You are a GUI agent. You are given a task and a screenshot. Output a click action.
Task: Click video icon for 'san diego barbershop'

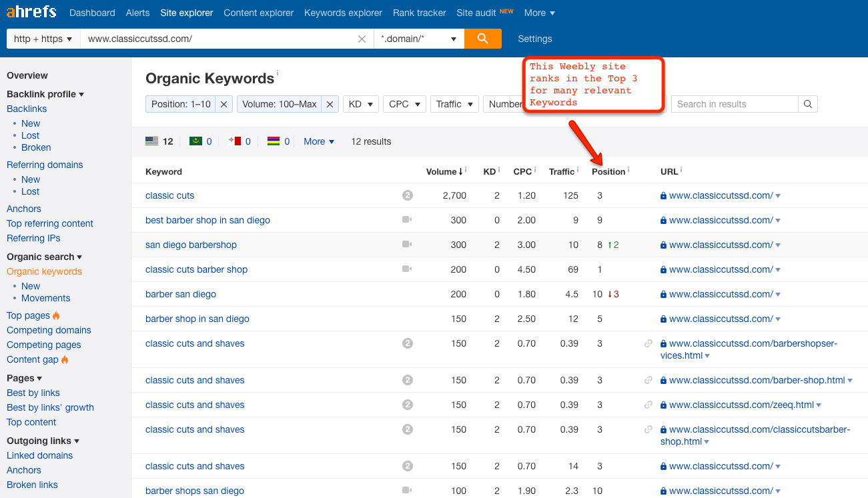click(407, 245)
